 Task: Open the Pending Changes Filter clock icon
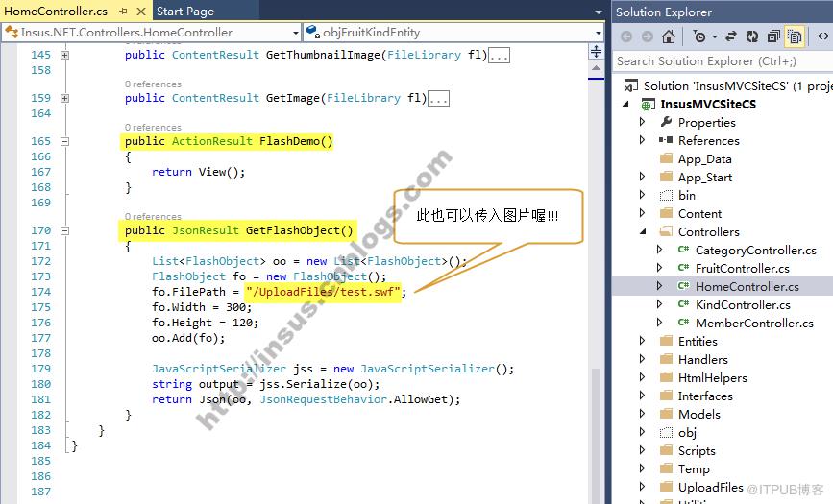[700, 36]
